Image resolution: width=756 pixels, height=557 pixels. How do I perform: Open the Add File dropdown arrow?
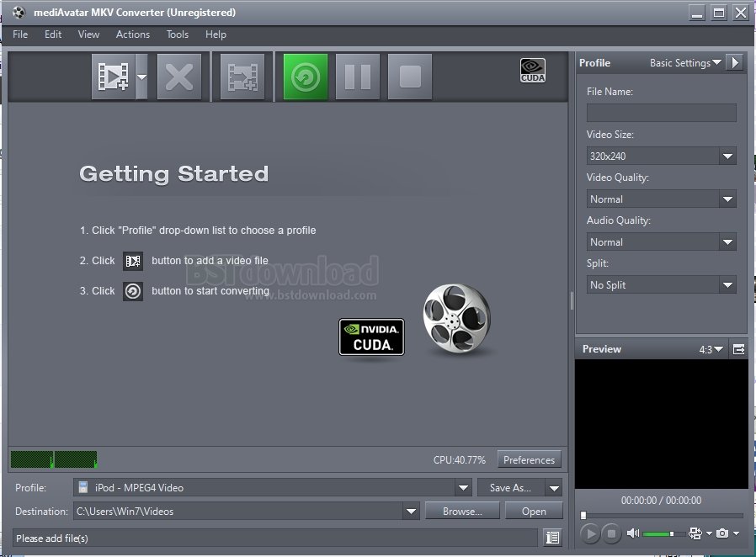tap(141, 76)
